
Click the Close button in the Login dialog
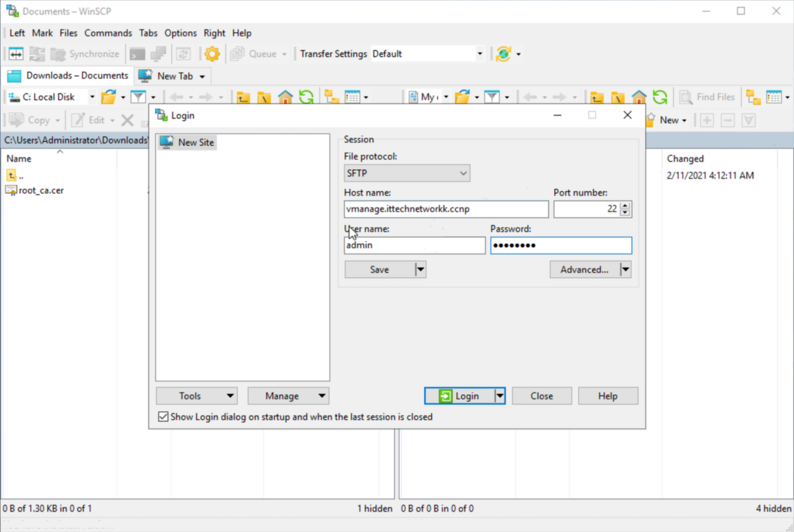pyautogui.click(x=541, y=396)
